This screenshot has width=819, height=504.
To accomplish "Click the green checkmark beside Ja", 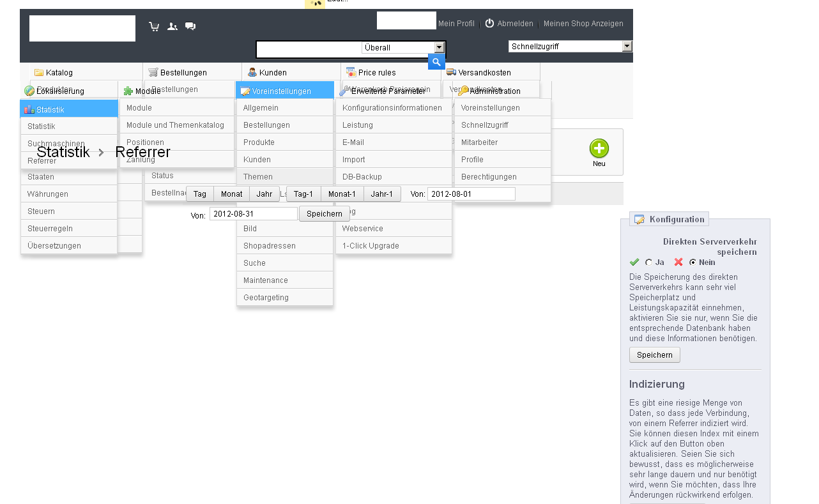I will [634, 262].
